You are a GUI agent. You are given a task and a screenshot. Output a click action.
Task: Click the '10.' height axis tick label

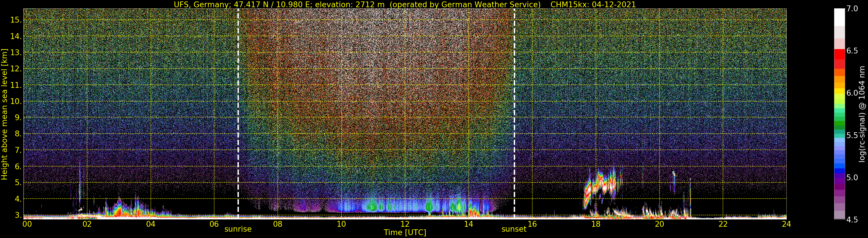[x=16, y=101]
